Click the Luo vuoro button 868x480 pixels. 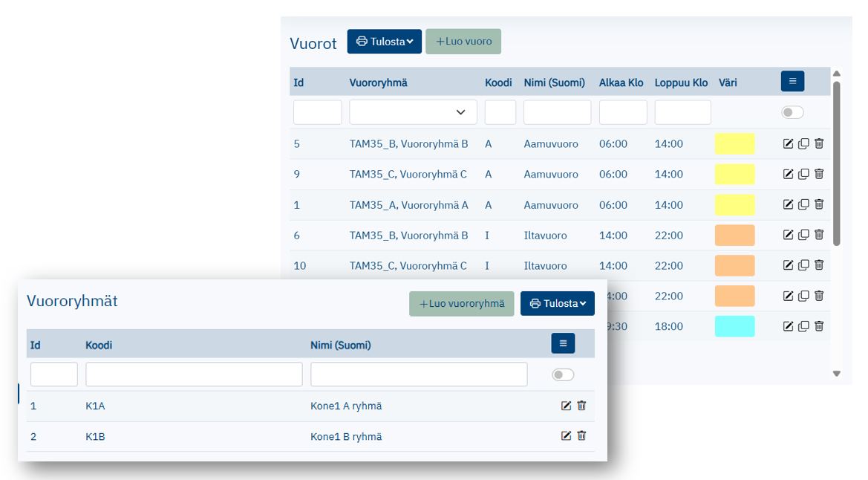click(x=463, y=42)
